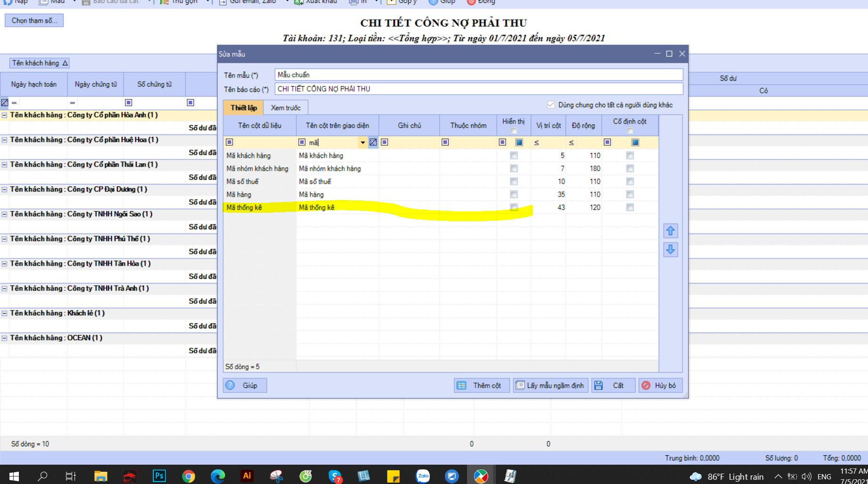Collapse group Công ty Cổ phần Hòa Anh
Image resolution: width=868 pixels, height=484 pixels.
4,115
